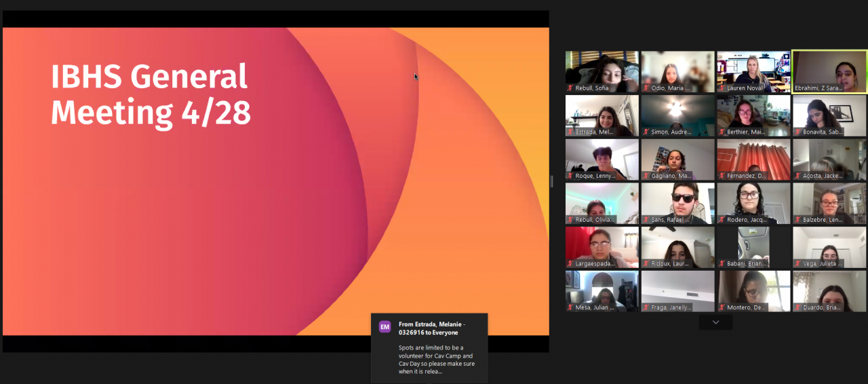The height and width of the screenshot is (384, 868).
Task: Click the 'Balzebre, Len' name label
Action: (823, 220)
